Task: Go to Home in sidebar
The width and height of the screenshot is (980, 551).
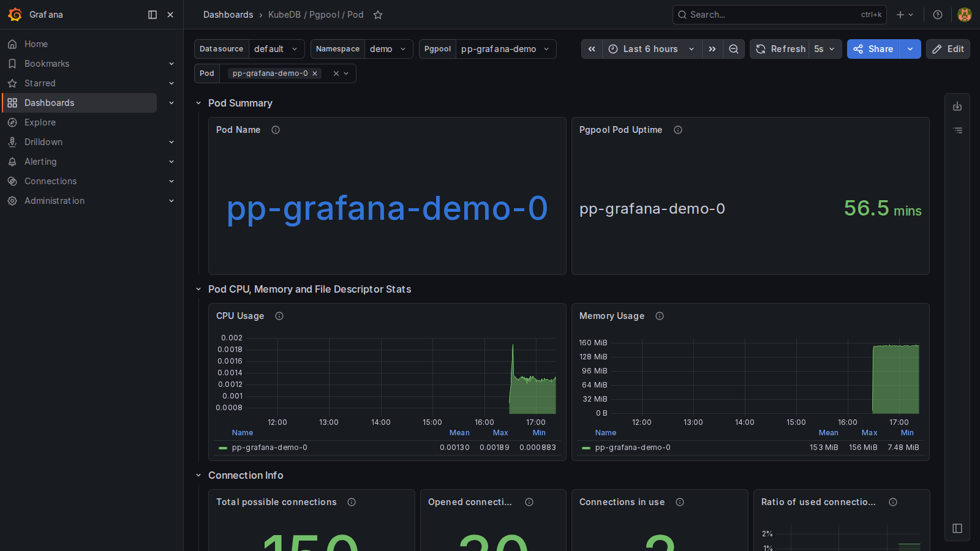Action: pos(36,44)
